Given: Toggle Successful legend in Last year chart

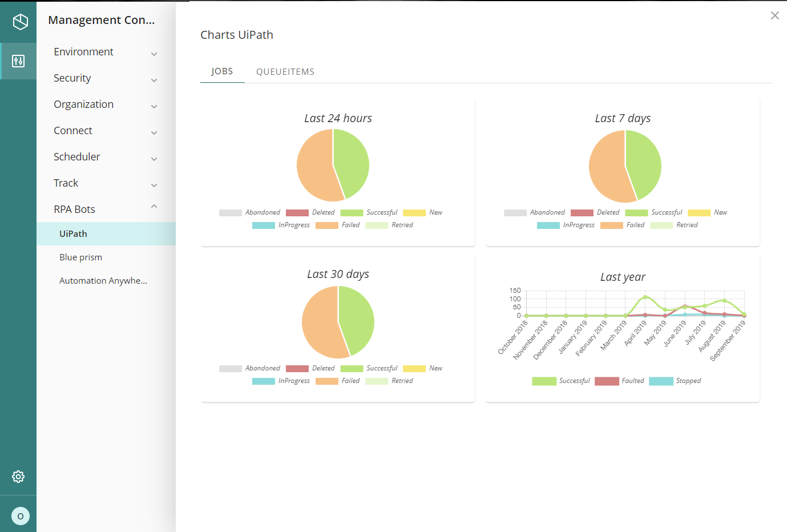Looking at the screenshot, I should coord(561,381).
